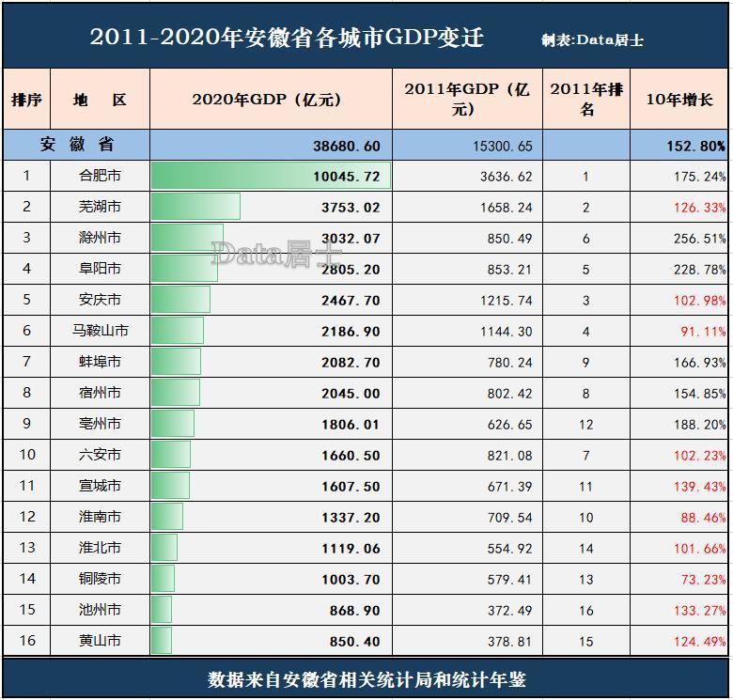Click the 合肥市 GDP value 10045.72
Viewport: 733px width, 700px height.
pos(347,177)
